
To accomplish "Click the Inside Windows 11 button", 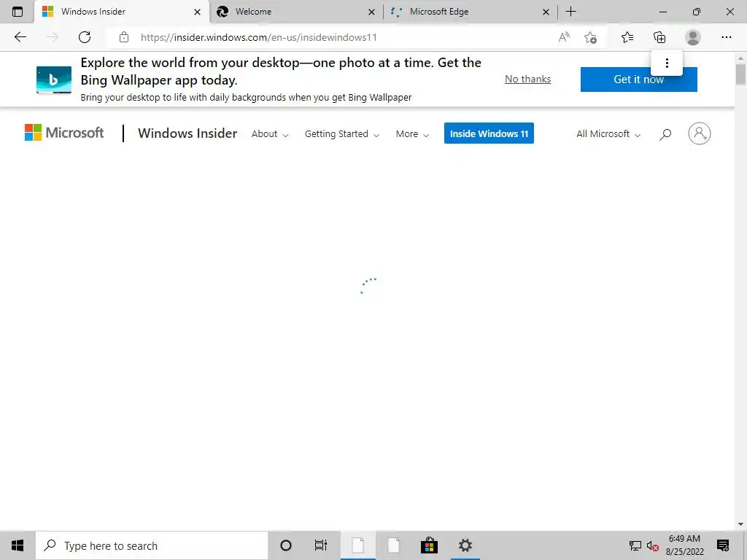I will pos(489,133).
